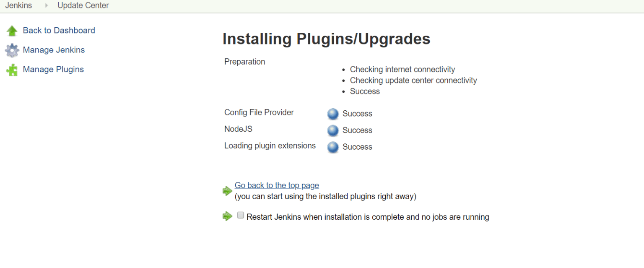644x268 pixels.
Task: Click the blue ball for Loading plugin extensions
Action: [x=333, y=147]
